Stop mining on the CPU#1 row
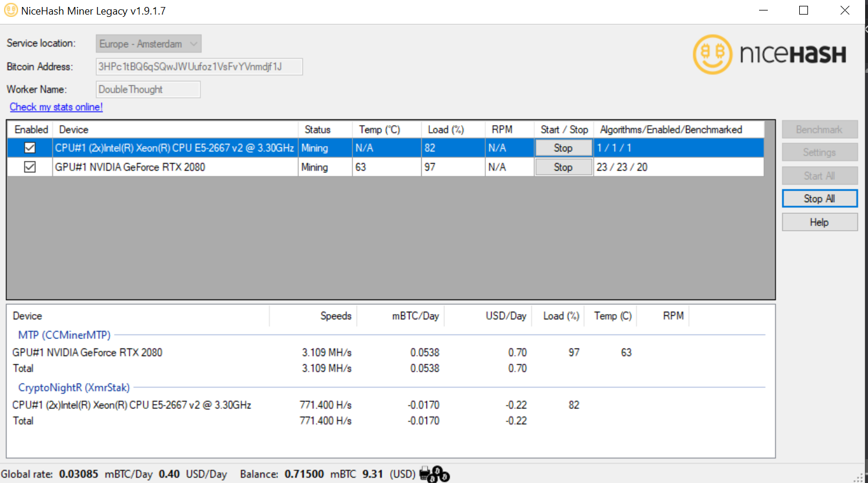 pyautogui.click(x=563, y=147)
